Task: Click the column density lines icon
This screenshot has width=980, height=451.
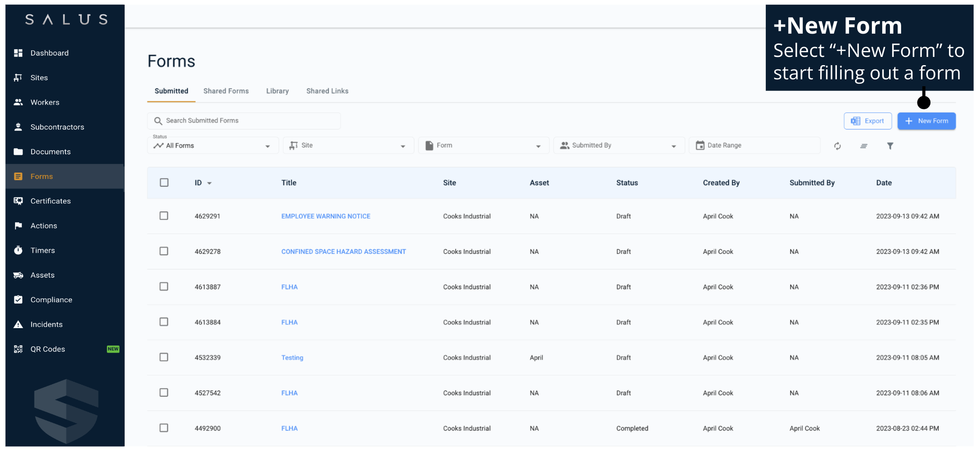Action: coord(864,146)
